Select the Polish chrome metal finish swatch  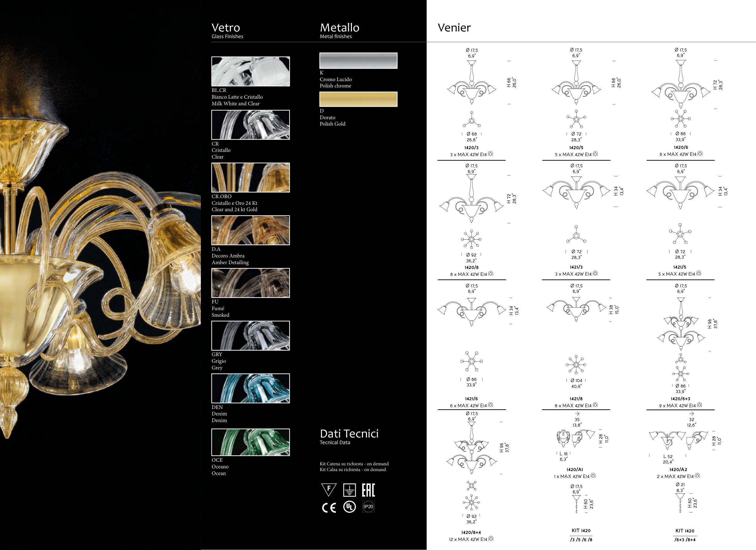coord(358,61)
